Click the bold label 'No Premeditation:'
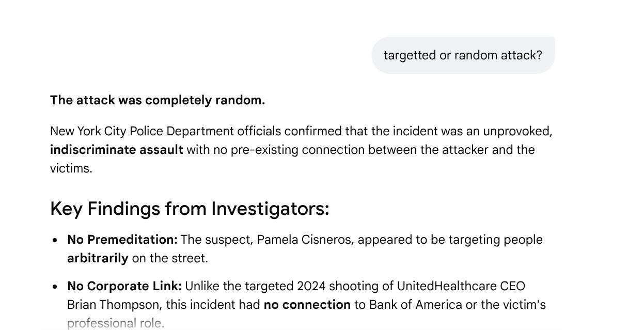The width and height of the screenshot is (644, 330). 122,240
